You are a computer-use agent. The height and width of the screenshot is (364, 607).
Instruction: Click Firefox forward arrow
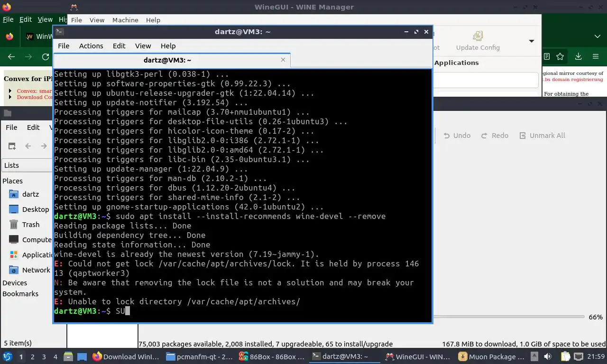[28, 57]
